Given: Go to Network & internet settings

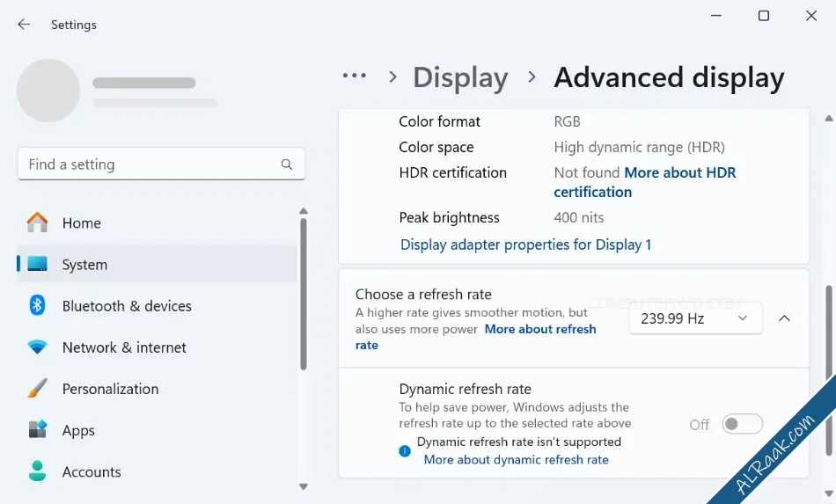Looking at the screenshot, I should [158, 347].
